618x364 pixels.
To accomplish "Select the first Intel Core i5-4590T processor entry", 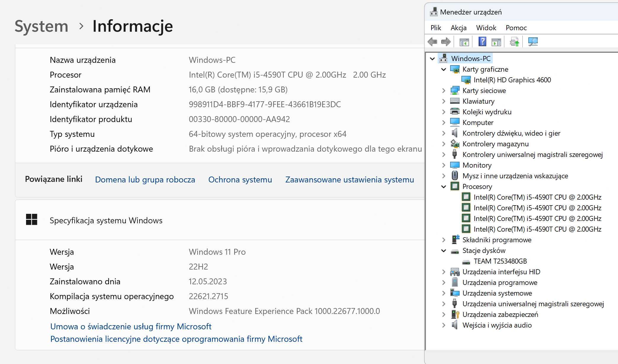I will (x=537, y=197).
